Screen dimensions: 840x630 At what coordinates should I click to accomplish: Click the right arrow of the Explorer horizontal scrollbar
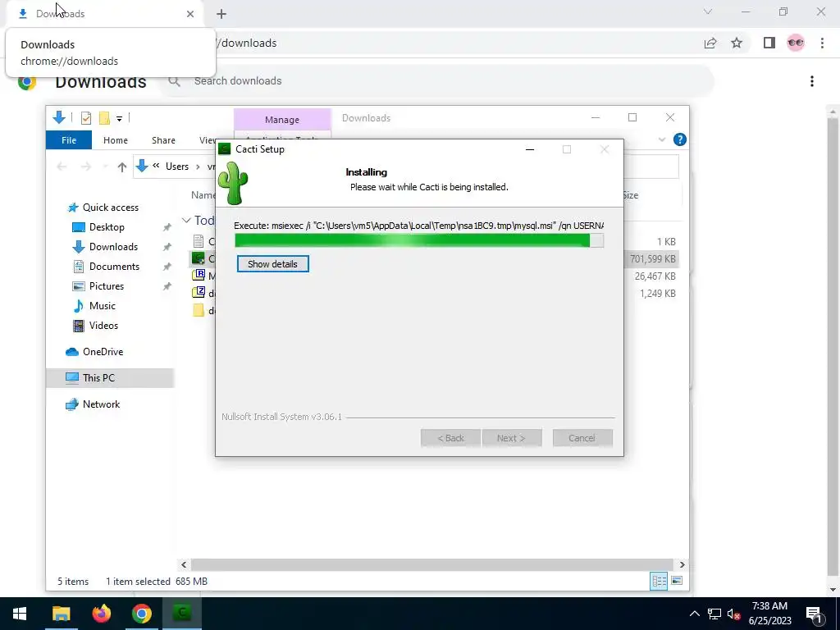682,565
